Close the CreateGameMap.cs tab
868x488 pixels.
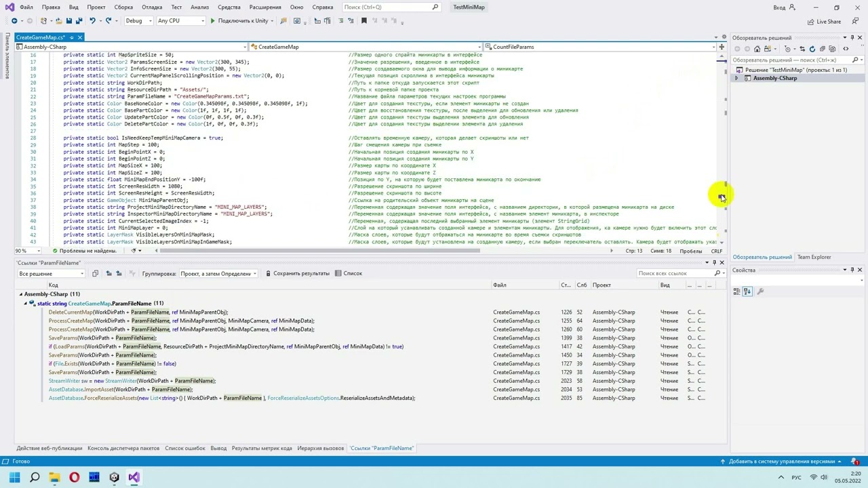click(x=79, y=37)
